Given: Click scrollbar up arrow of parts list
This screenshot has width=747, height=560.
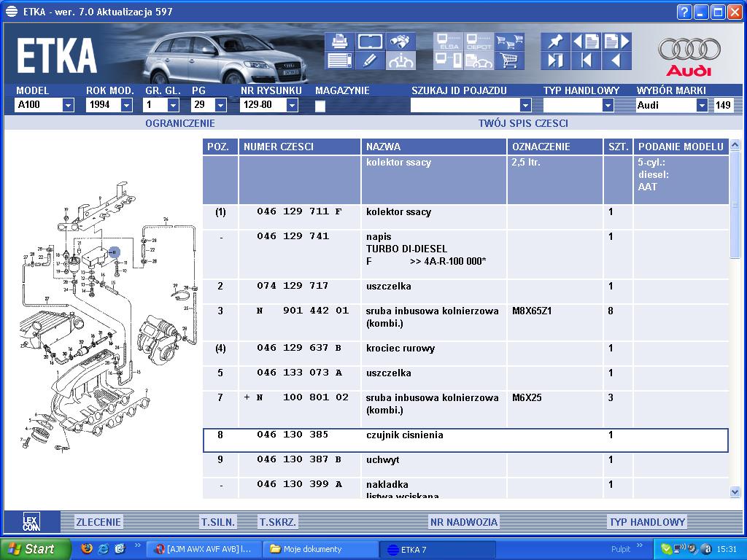Looking at the screenshot, I should click(x=735, y=145).
